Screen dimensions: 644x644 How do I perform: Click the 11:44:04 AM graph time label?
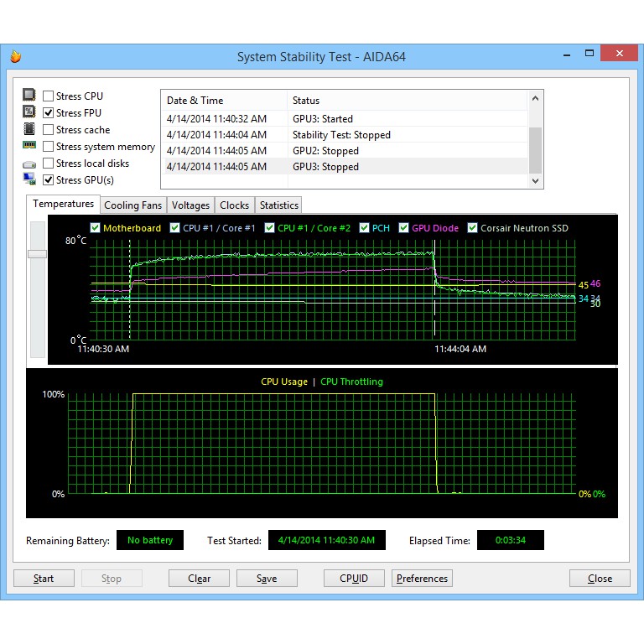pos(460,349)
